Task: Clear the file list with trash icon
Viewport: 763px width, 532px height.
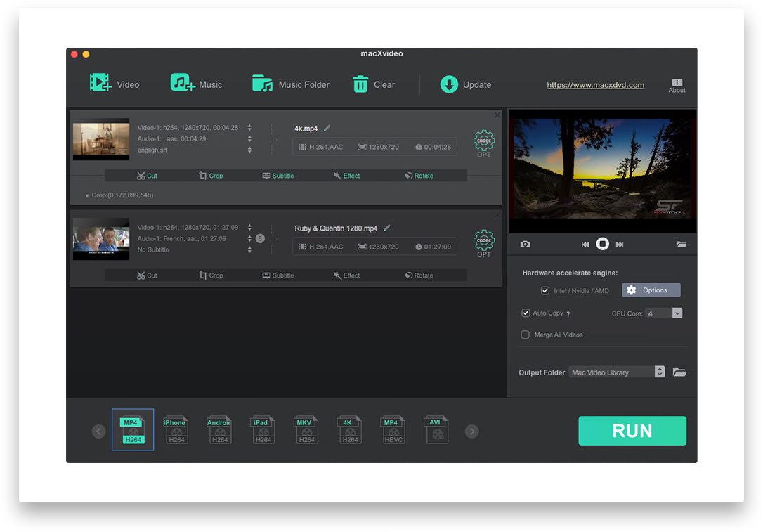Action: point(373,84)
